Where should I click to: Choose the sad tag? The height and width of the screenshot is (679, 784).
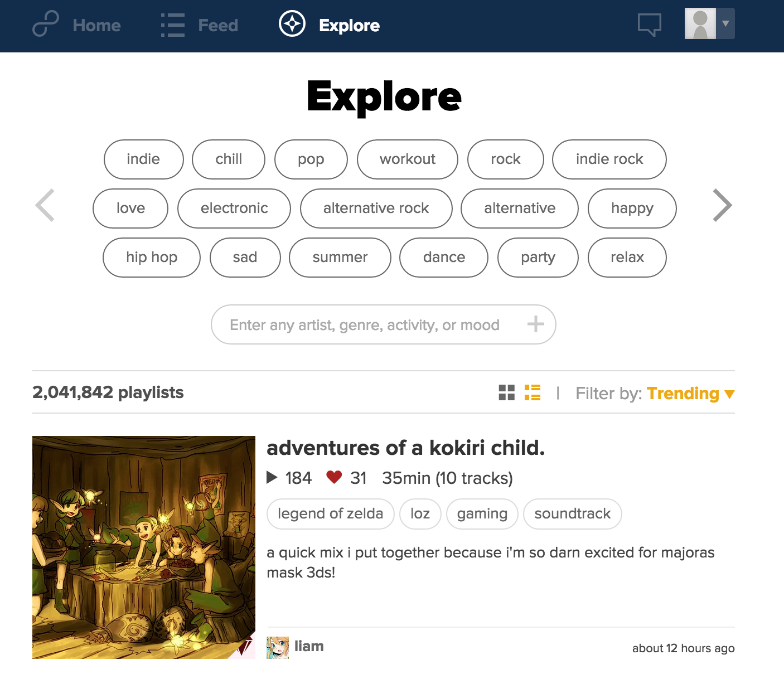[x=245, y=258]
